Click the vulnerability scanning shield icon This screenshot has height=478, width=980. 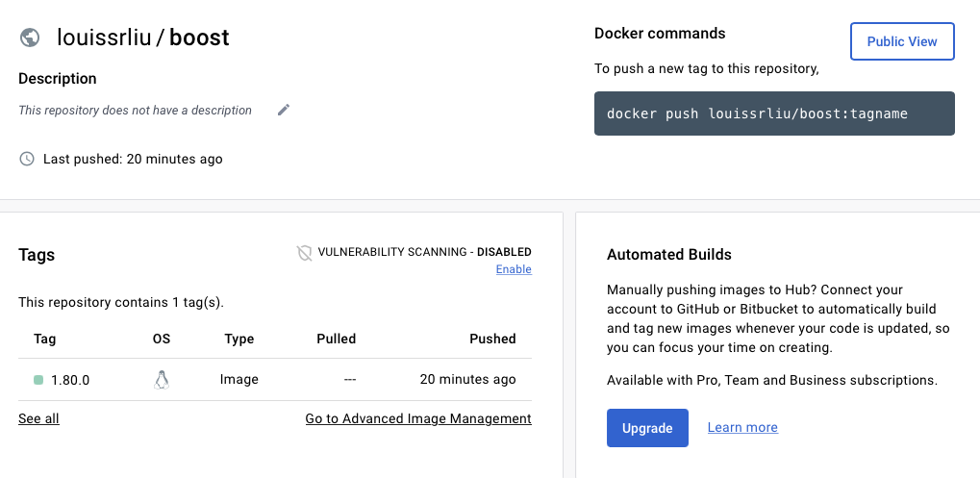(304, 252)
